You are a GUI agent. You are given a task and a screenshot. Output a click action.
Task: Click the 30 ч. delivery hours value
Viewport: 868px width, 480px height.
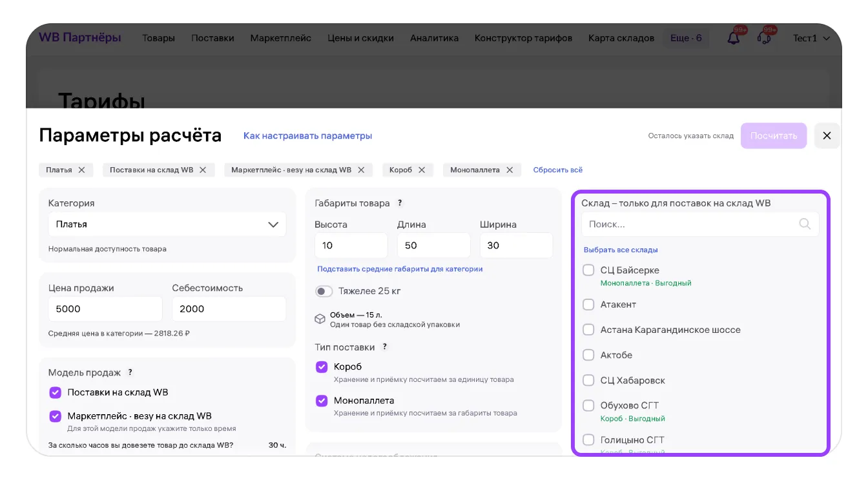click(x=277, y=445)
